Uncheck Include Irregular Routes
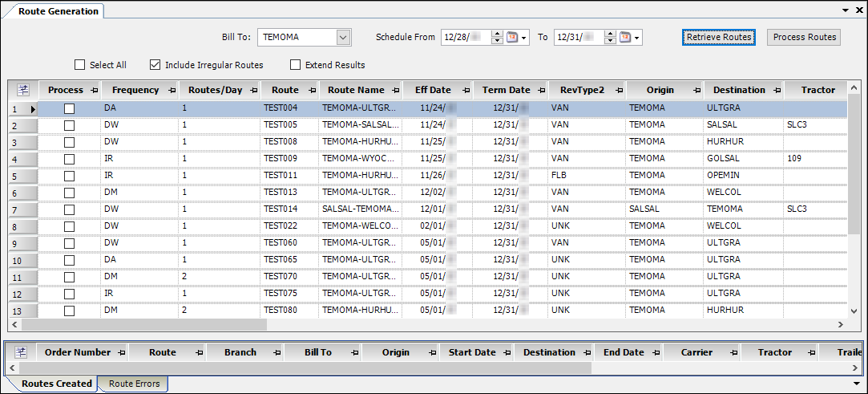868x394 pixels. tap(155, 65)
